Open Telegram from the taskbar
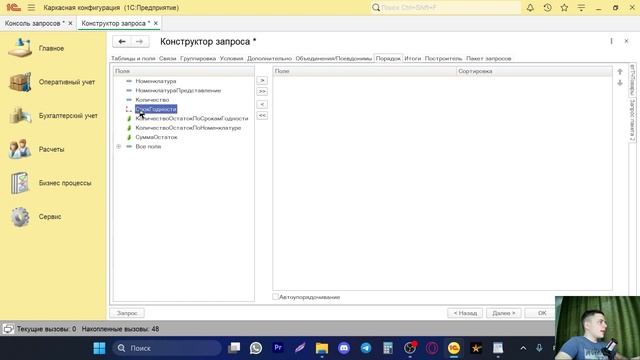Viewport: 640px width, 360px height. (x=366, y=348)
